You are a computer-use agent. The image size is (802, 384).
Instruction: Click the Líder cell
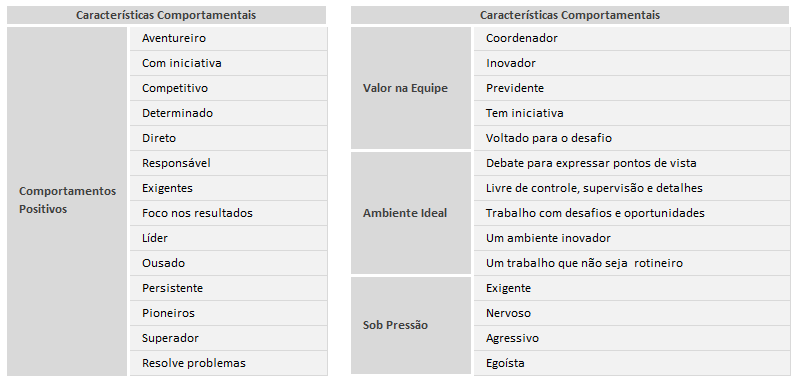(x=228, y=238)
